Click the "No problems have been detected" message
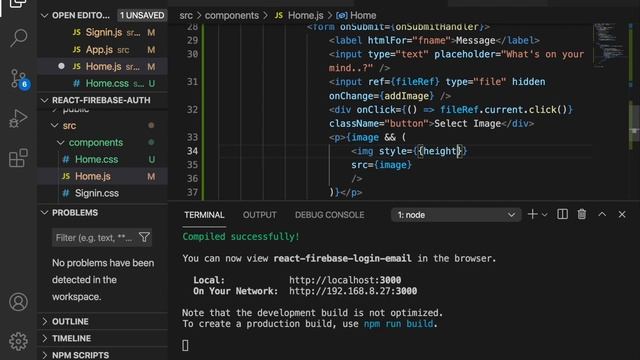This screenshot has width=640, height=360. click(103, 280)
